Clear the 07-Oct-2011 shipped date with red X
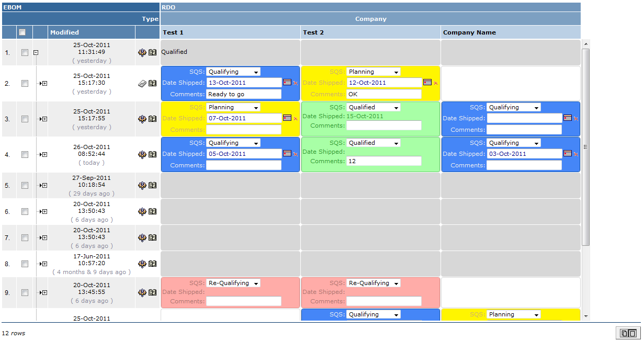Screen dimensions: 644x341 pos(296,119)
